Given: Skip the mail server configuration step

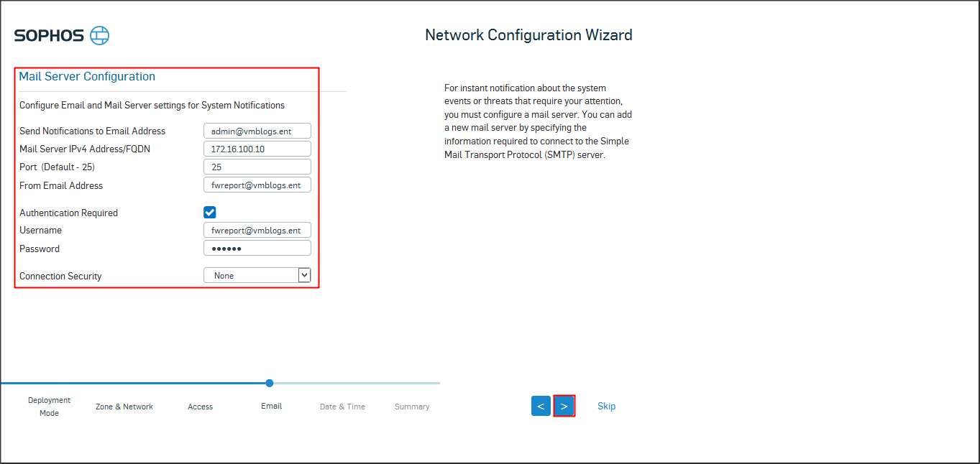Looking at the screenshot, I should [x=606, y=406].
